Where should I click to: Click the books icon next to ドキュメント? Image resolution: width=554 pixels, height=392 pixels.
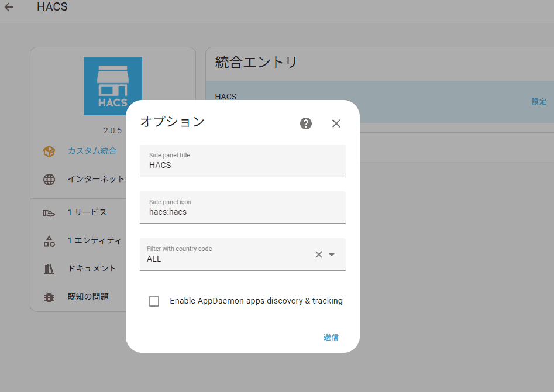[x=49, y=269]
